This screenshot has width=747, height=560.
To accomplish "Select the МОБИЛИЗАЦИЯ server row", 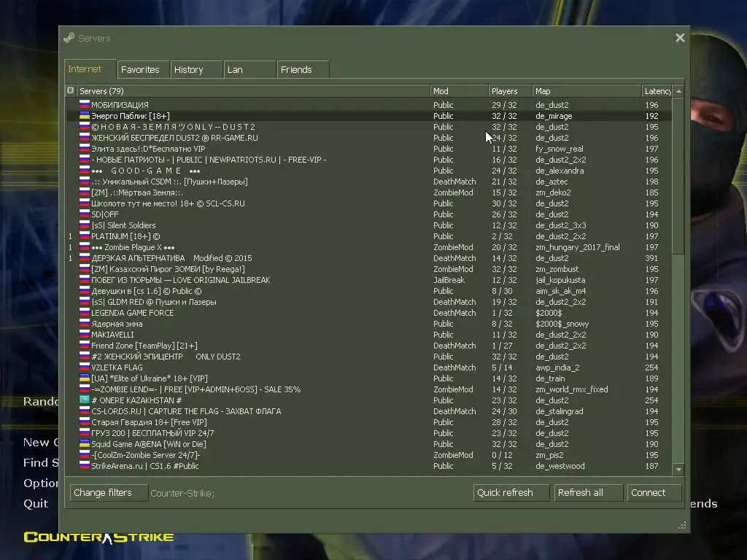I will 368,105.
